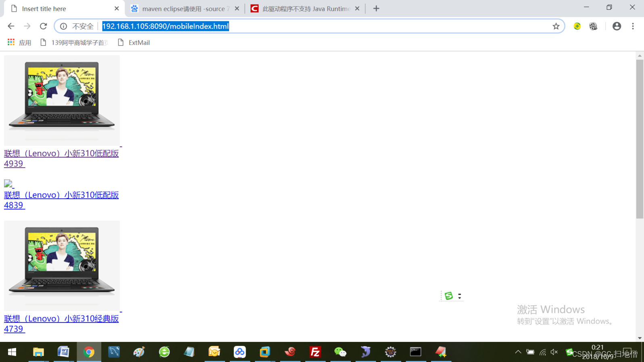Switch to the Java Runtime CSDN tab
The height and width of the screenshot is (362, 644).
click(x=305, y=8)
